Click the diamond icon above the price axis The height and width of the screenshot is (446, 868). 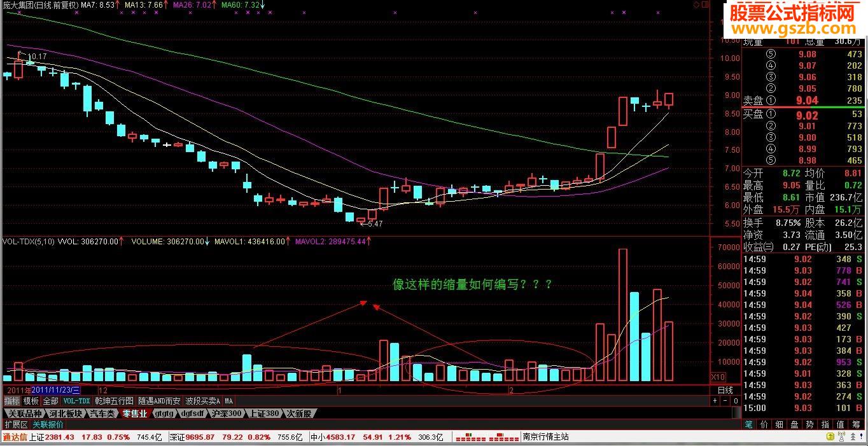697,4
